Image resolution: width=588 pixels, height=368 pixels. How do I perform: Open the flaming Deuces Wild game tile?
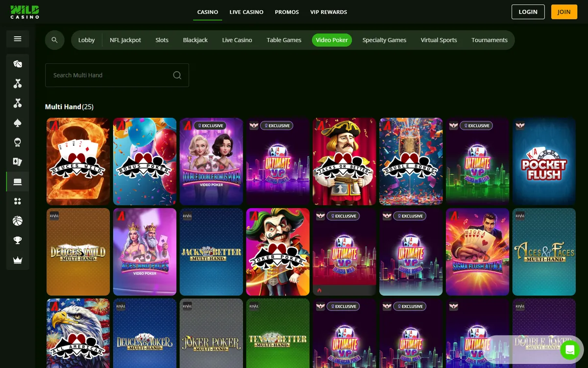coord(78,161)
